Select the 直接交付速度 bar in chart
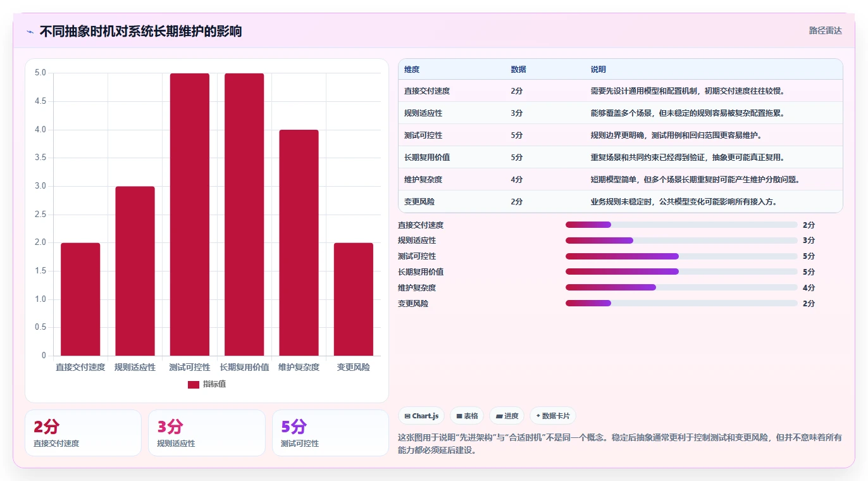Image resolution: width=868 pixels, height=481 pixels. pos(80,299)
